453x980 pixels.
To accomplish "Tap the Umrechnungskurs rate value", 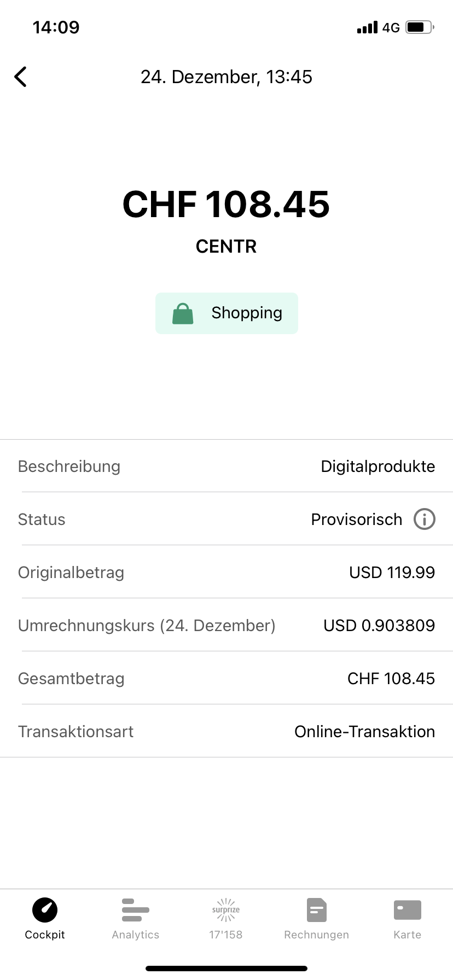I will 379,626.
